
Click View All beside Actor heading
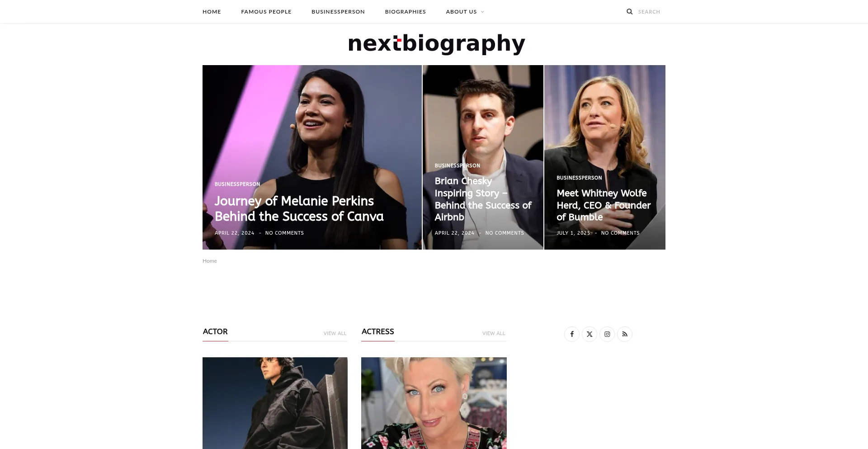(335, 333)
